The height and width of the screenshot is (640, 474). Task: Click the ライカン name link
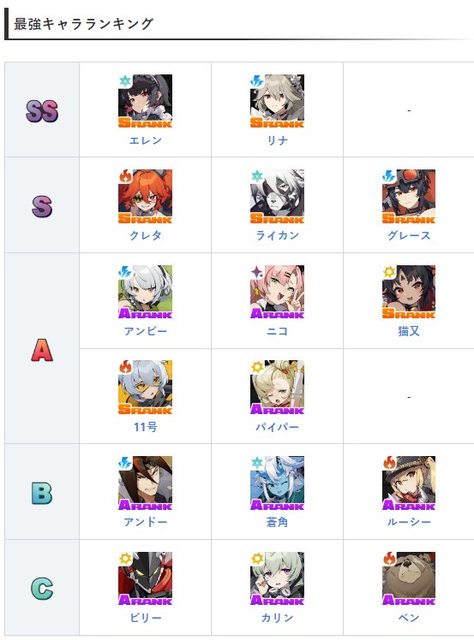coord(277,236)
